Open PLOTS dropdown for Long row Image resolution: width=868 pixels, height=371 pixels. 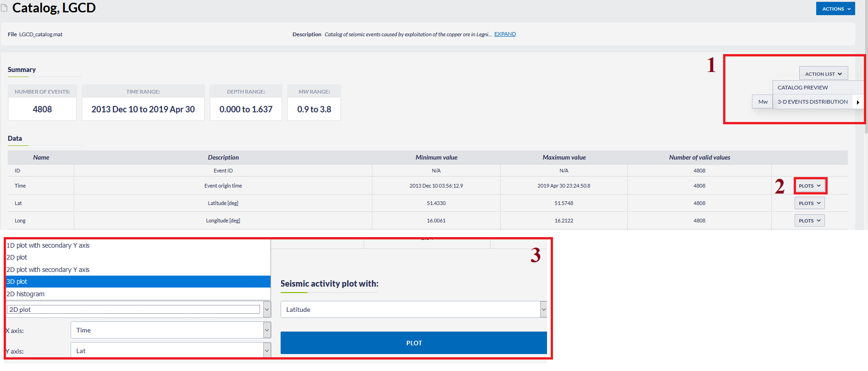pos(809,221)
